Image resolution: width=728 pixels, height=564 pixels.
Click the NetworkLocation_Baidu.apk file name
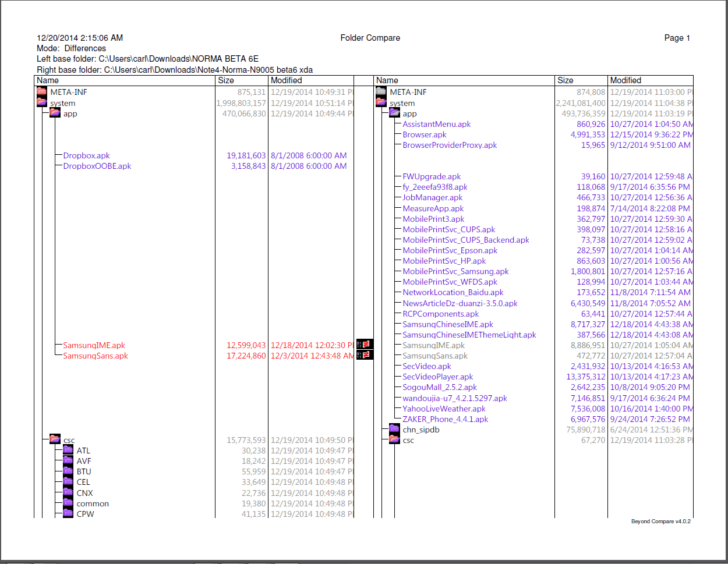[453, 292]
